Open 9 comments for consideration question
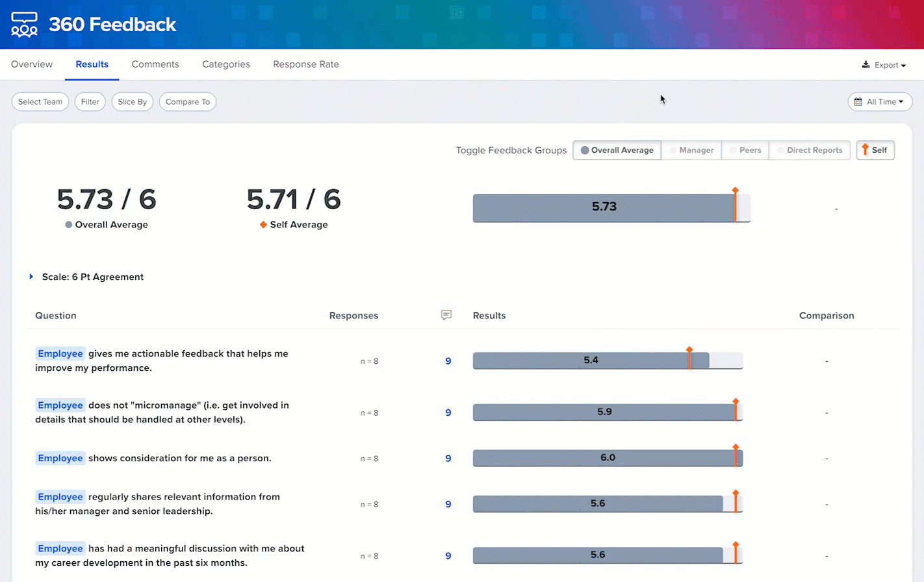Screen dimensions: 924x582 [x=448, y=459]
